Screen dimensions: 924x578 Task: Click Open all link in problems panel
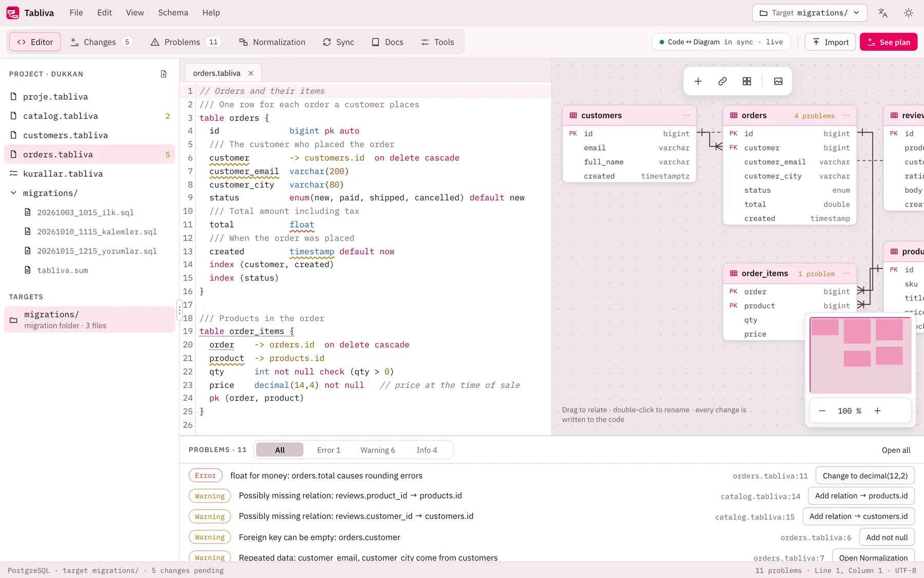point(896,450)
